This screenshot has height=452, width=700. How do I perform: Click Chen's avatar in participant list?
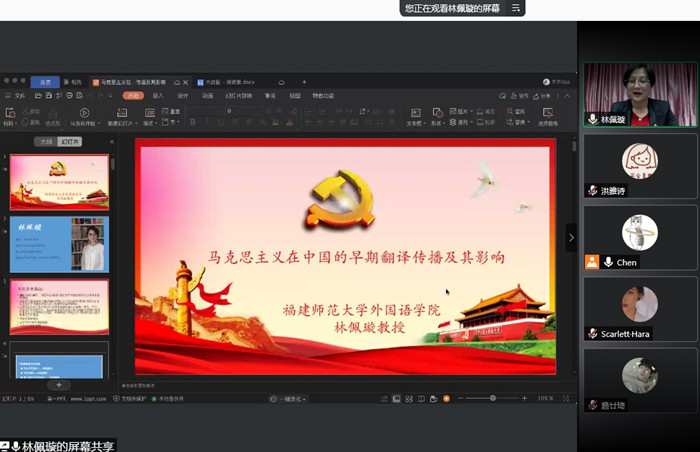(x=639, y=232)
